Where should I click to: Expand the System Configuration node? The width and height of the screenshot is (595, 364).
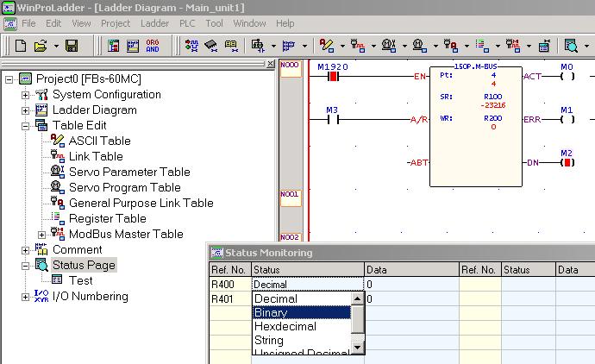click(x=25, y=95)
